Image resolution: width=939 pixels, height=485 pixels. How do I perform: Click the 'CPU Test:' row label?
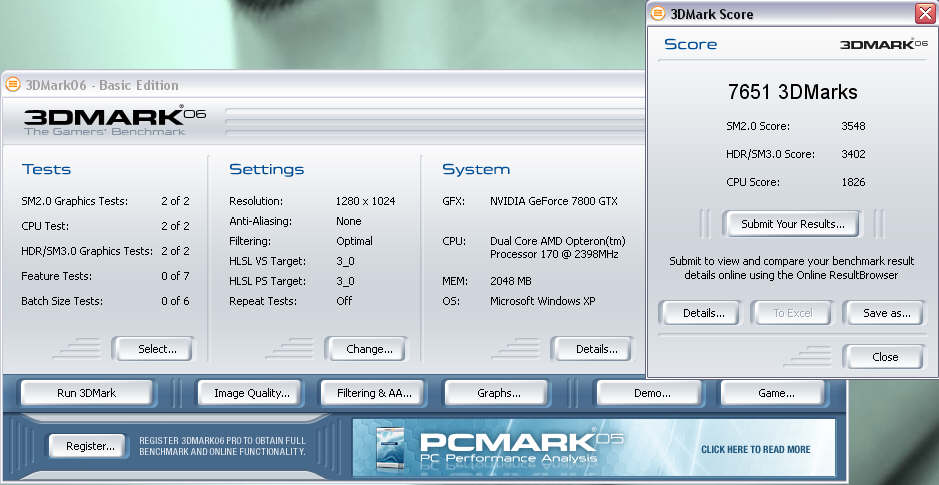45,226
